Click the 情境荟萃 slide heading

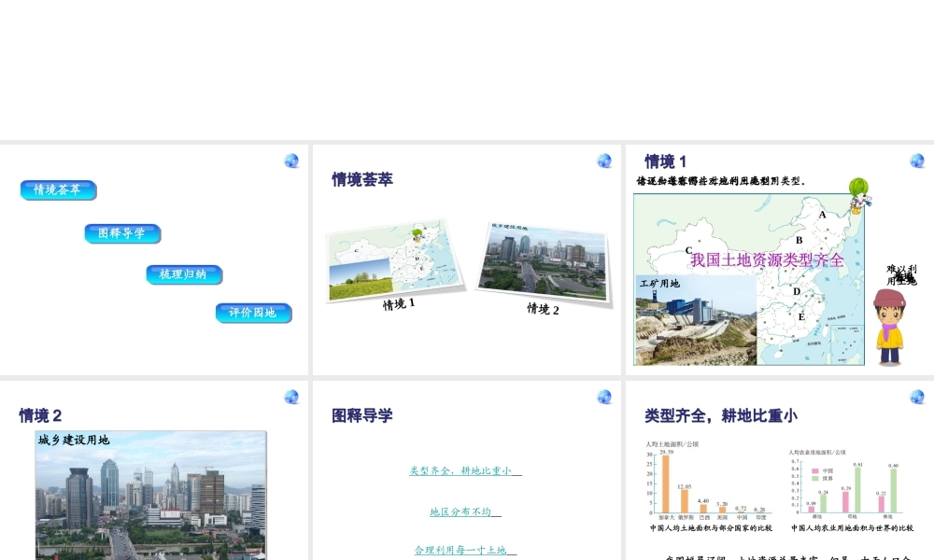point(362,179)
